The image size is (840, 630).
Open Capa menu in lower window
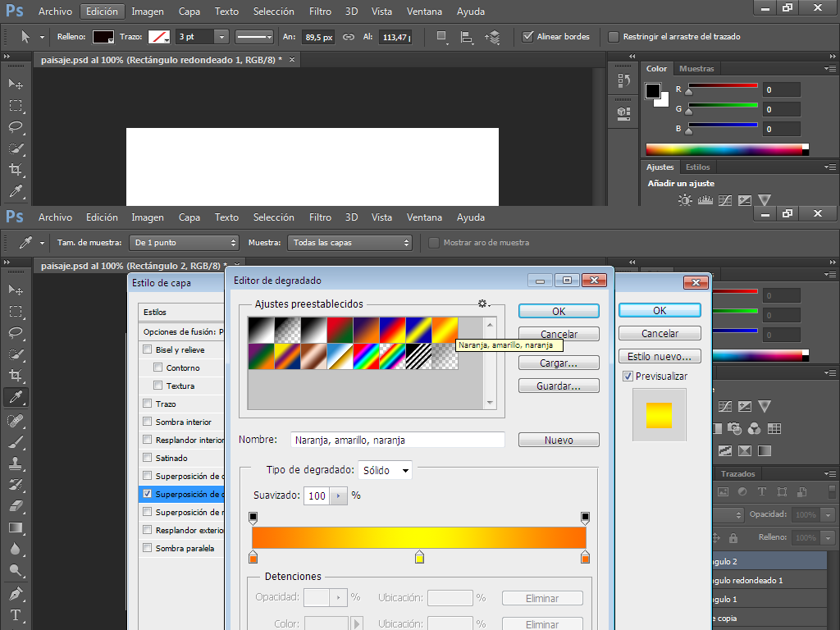[x=189, y=217]
